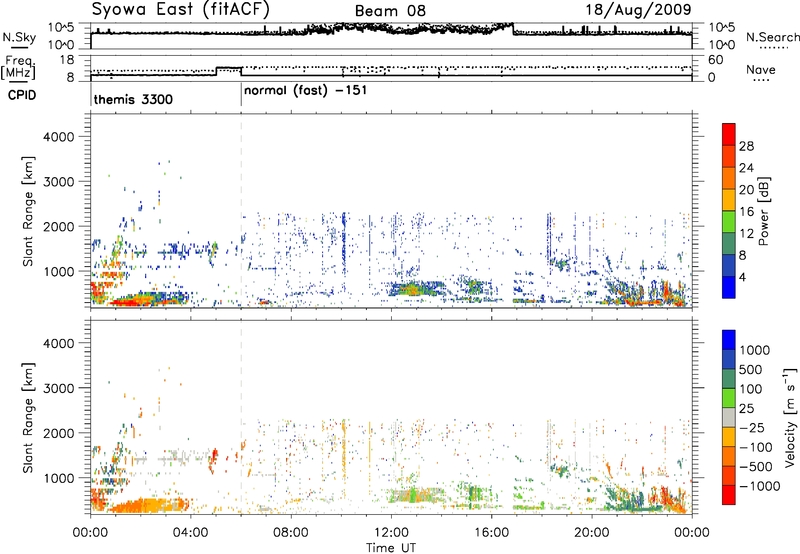Click '-25' on the velocity colorbar
800x554 pixels.
click(752, 428)
